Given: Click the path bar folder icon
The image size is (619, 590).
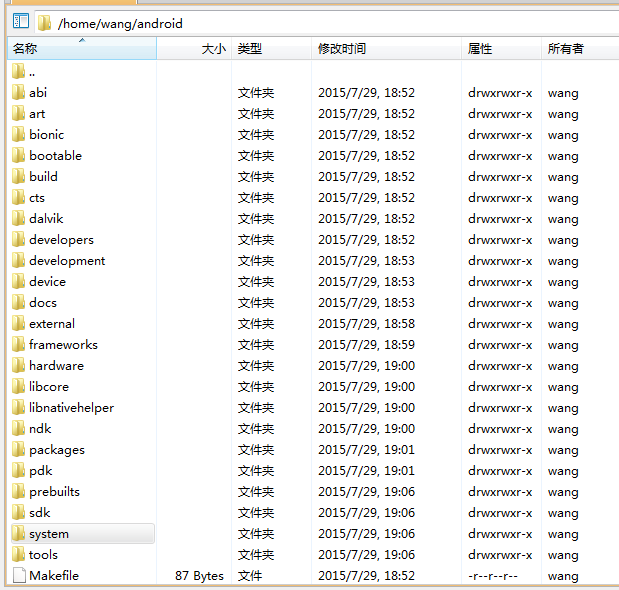Looking at the screenshot, I should pos(45,23).
